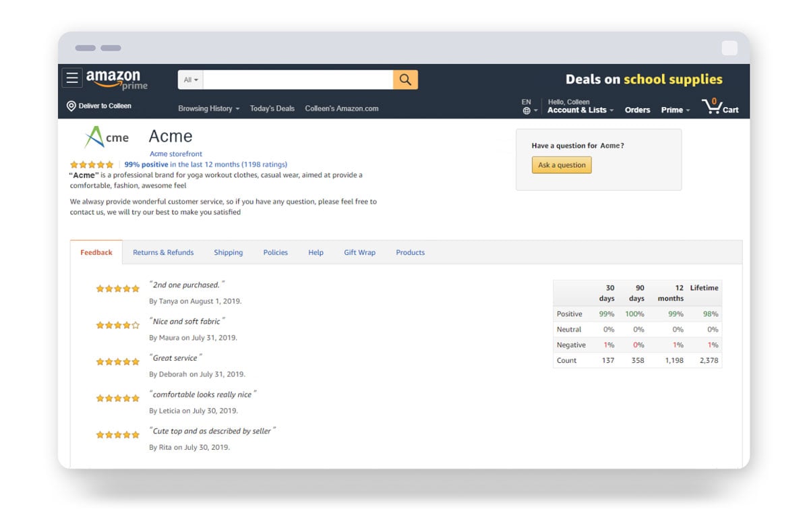Click the "Great service" review text
809x532 pixels.
click(175, 357)
